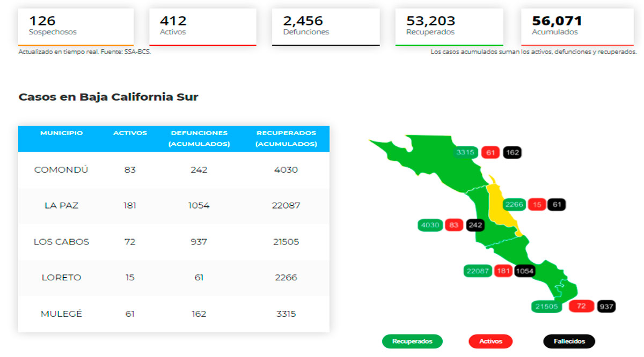Click the black 1054 badge on the map
The width and height of the screenshot is (644, 357).
(525, 271)
